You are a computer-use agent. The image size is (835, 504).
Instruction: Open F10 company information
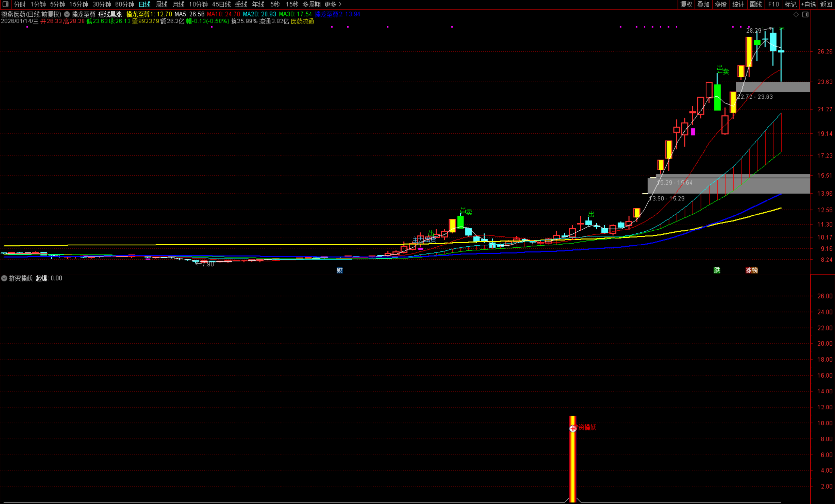pyautogui.click(x=773, y=5)
